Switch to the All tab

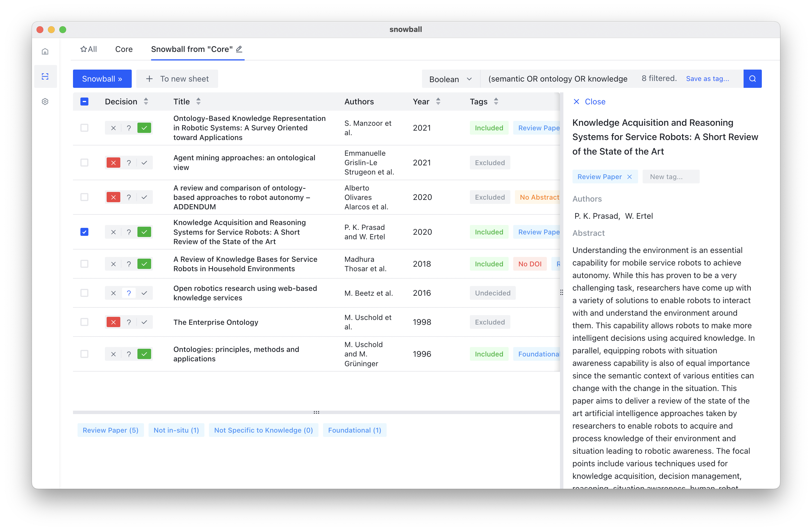(89, 49)
